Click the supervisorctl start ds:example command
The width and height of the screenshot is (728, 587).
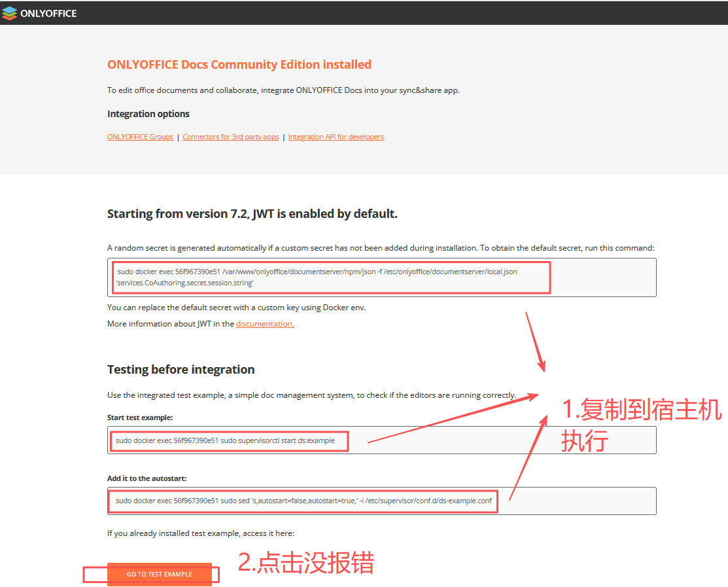[225, 440]
